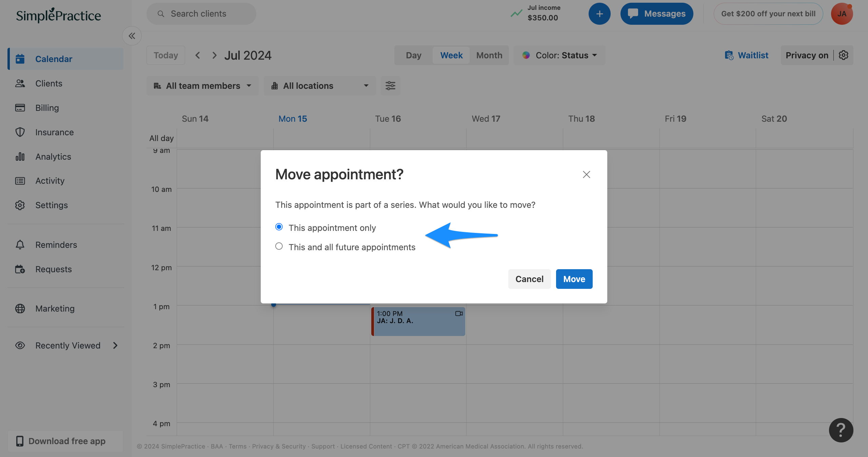Click the phone icon beside Download free app
The image size is (868, 457).
[x=20, y=441]
